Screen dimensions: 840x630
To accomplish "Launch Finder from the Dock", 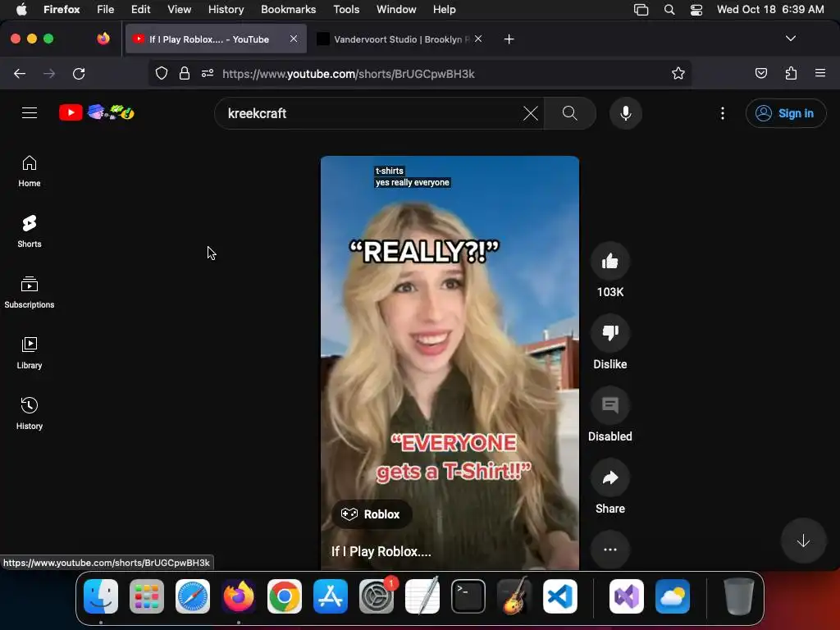I will point(101,596).
